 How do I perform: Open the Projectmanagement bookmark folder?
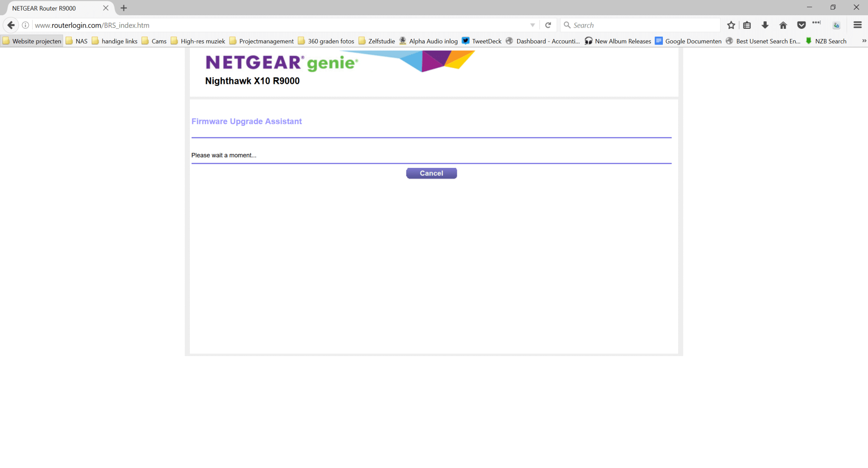coord(262,41)
